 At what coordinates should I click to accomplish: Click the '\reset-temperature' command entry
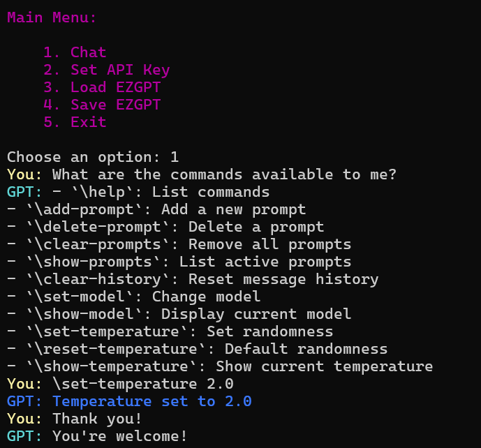(198, 350)
